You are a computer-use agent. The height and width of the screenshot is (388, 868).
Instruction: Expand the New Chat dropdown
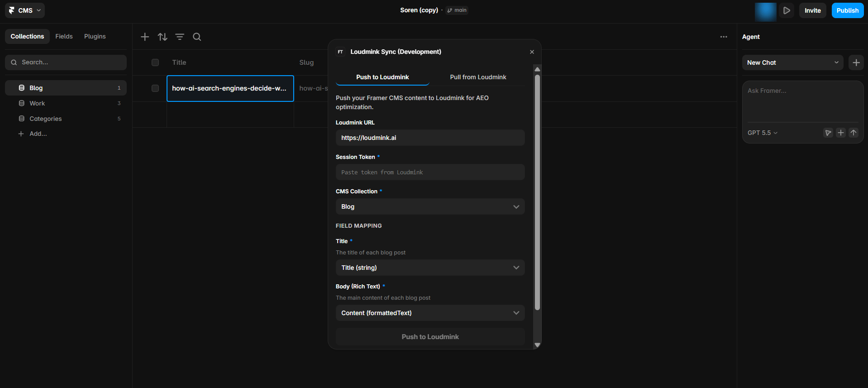point(792,62)
